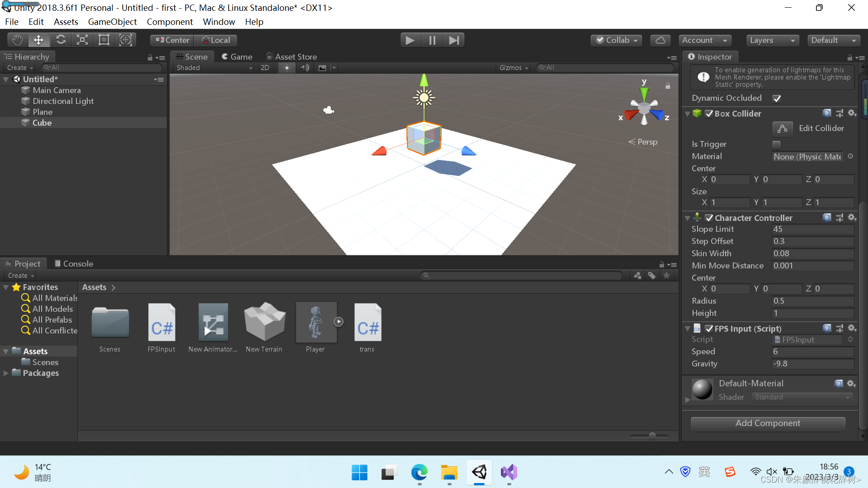Select the Scale tool
The height and width of the screenshot is (488, 868).
82,40
